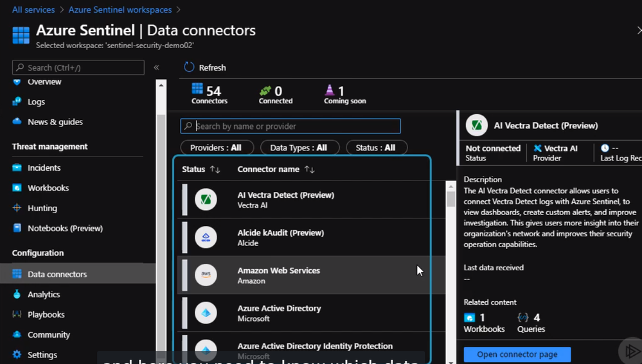Click Azure Sentinel workspaces breadcrumb link
This screenshot has height=364, width=642.
[x=120, y=10]
